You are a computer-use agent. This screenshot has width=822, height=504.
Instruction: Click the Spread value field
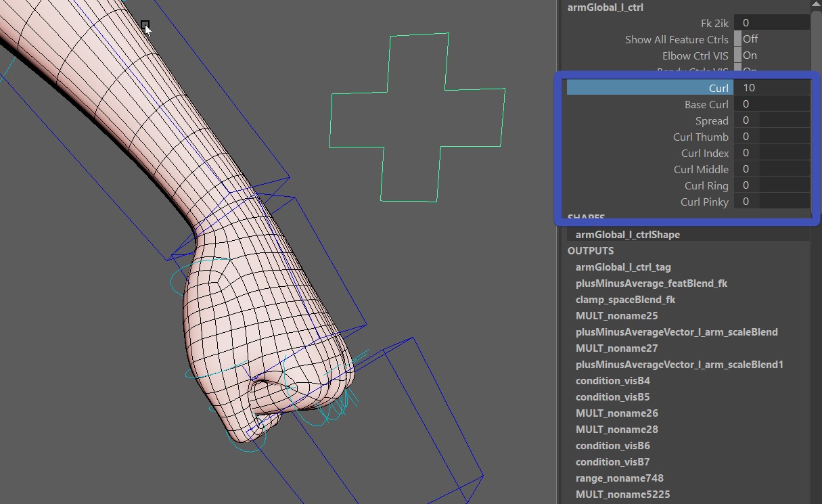[x=772, y=120]
